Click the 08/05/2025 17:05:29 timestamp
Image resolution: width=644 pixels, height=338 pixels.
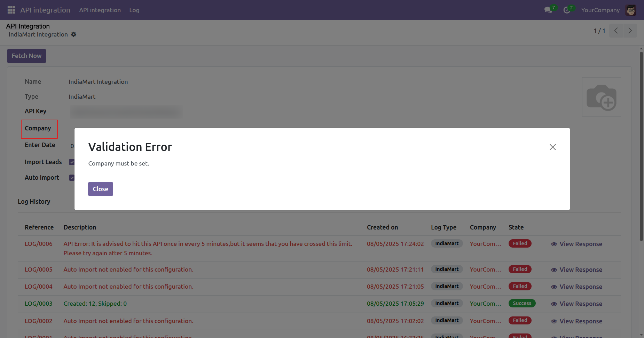tap(395, 304)
